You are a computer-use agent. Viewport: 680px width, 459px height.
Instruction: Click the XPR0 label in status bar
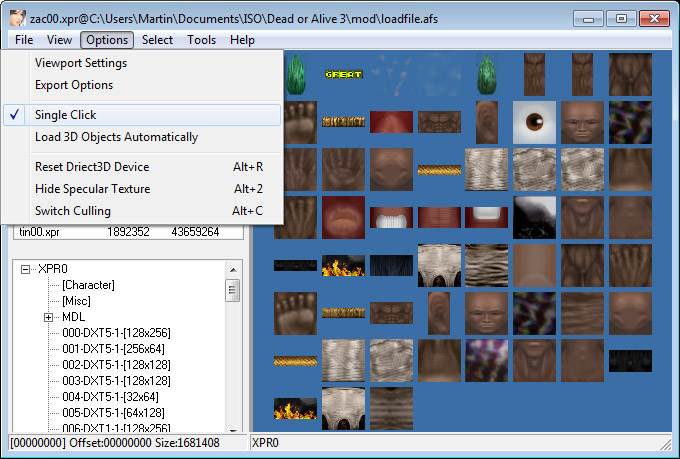pos(265,443)
